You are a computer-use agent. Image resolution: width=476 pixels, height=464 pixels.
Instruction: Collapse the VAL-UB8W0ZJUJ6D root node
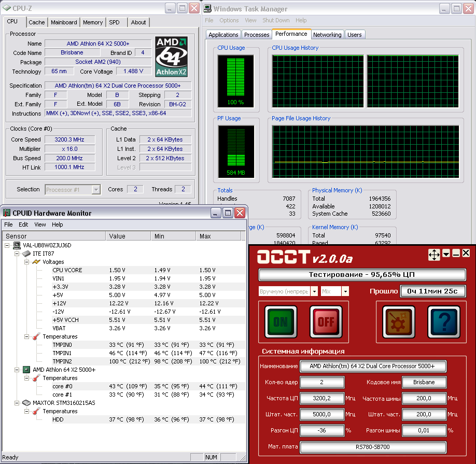(x=7, y=245)
